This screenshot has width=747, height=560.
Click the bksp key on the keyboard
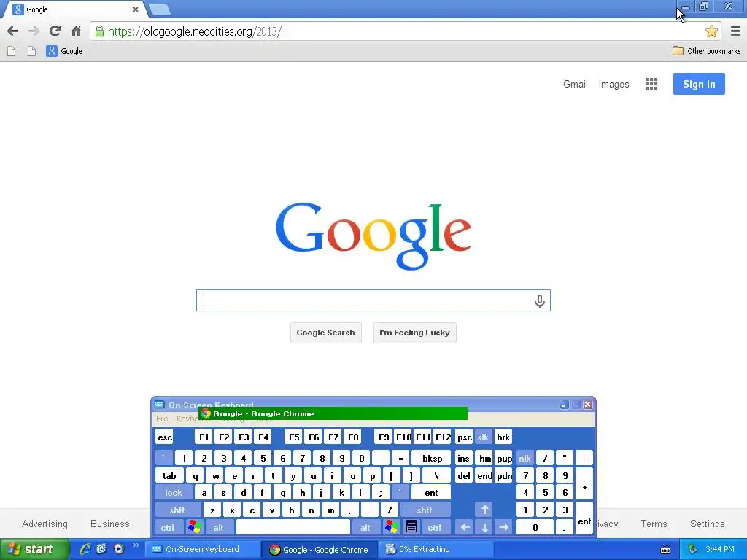(x=432, y=458)
